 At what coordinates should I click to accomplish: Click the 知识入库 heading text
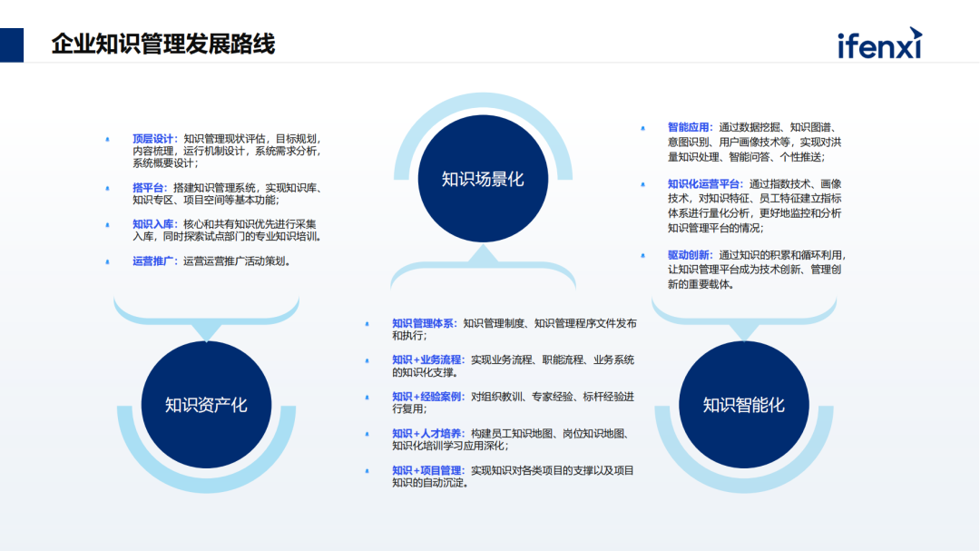153,224
